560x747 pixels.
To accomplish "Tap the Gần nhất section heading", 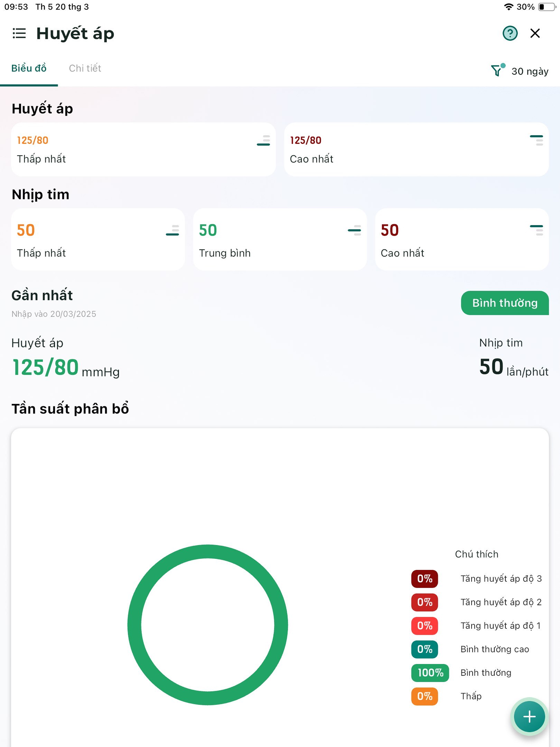I will tap(42, 296).
